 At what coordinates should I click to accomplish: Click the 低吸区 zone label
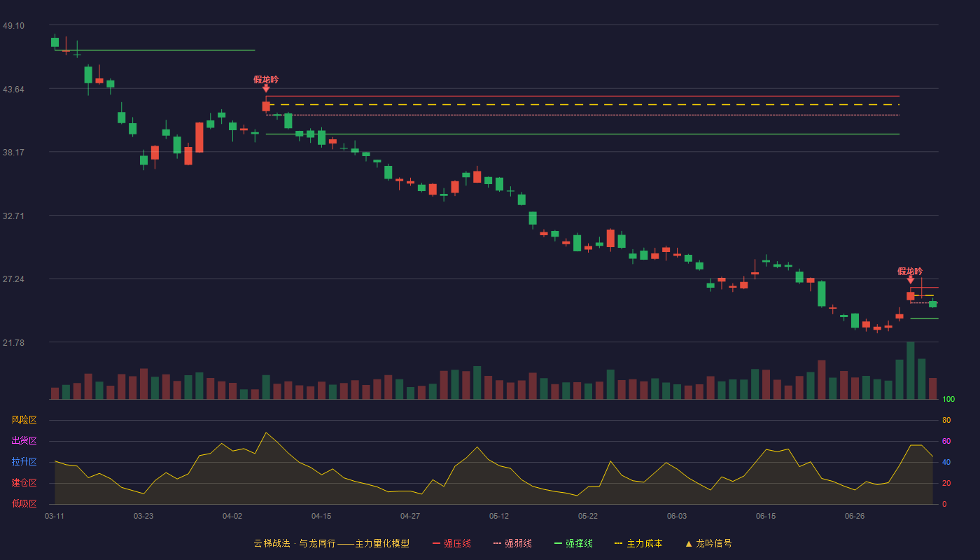tap(24, 503)
